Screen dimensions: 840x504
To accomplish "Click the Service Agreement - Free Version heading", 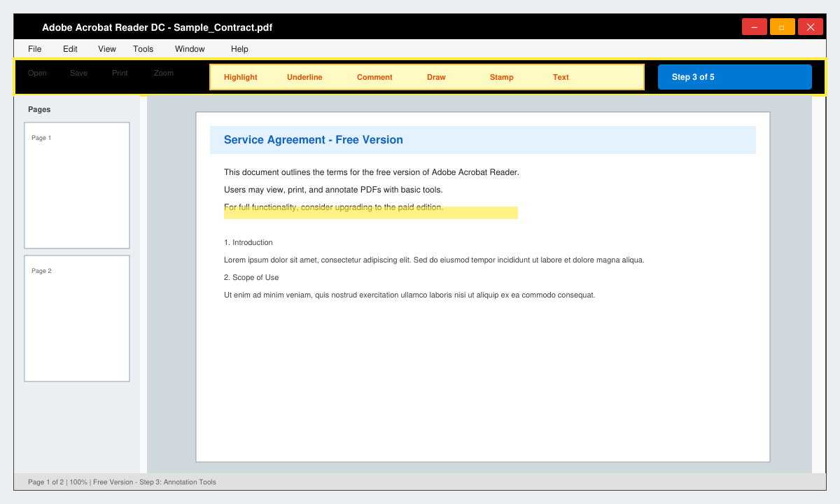I will [x=314, y=140].
